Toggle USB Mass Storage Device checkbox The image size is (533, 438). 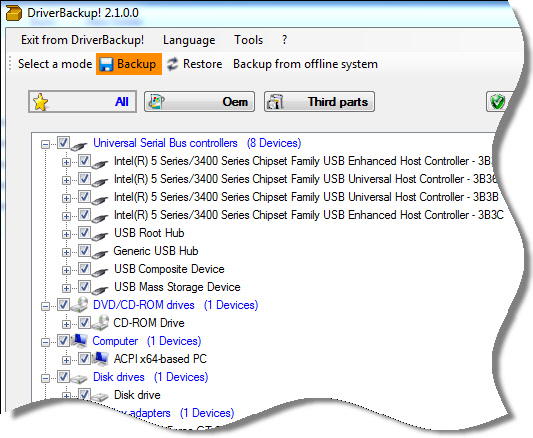click(x=84, y=286)
